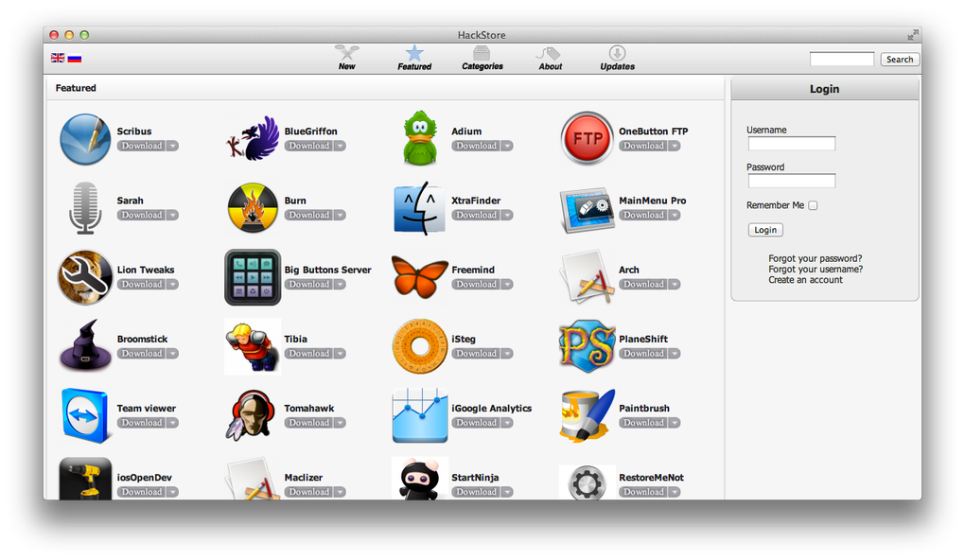Screen dimensions: 965x560
Task: Select the XtraFinder icon
Action: click(420, 208)
